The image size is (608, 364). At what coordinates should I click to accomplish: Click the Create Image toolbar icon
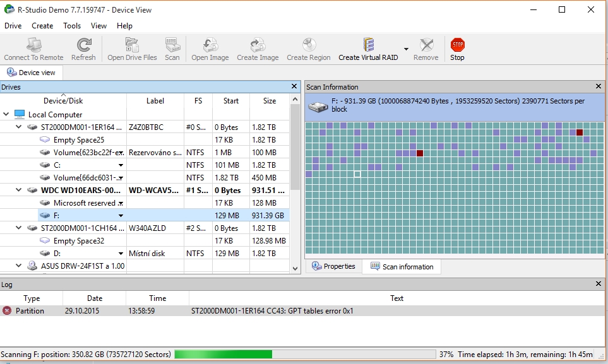coord(258,45)
